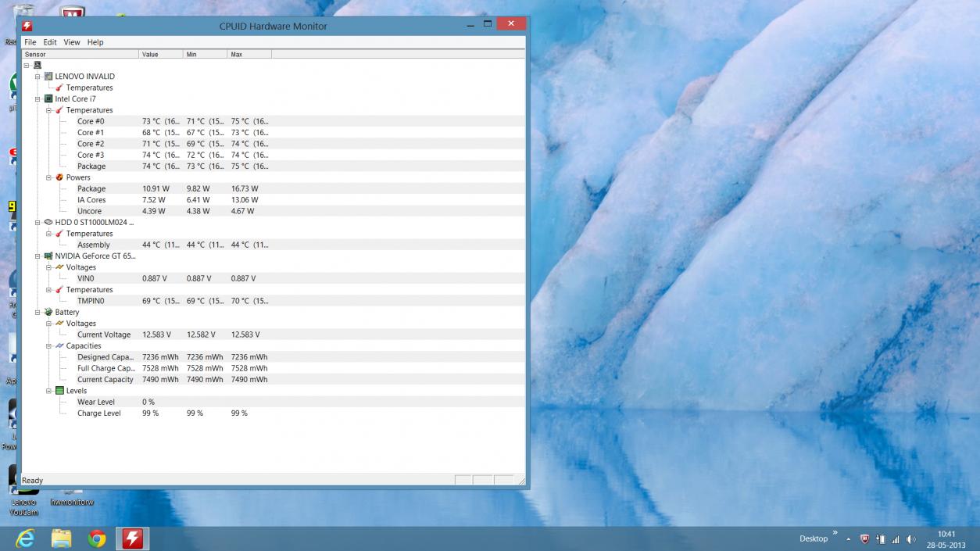Click the Powers flame icon
The width and height of the screenshot is (980, 551).
coord(59,177)
